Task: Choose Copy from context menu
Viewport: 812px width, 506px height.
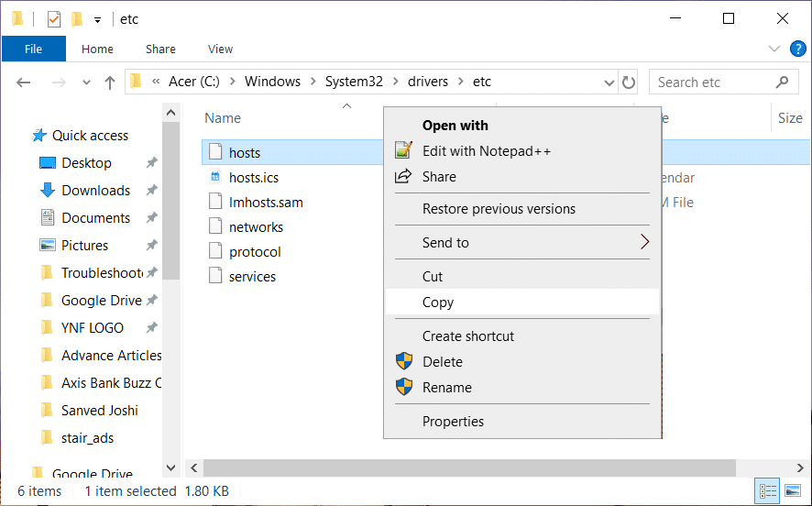Action: (438, 302)
